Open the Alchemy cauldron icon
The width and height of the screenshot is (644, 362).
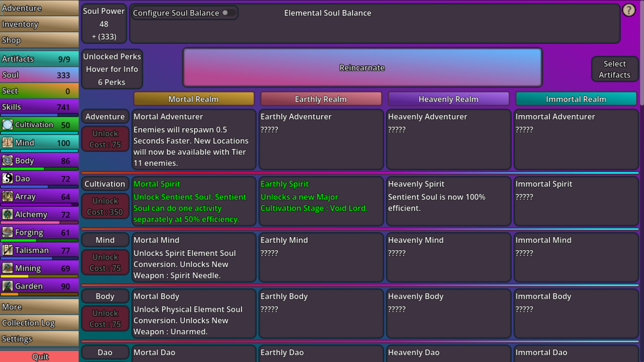point(8,214)
